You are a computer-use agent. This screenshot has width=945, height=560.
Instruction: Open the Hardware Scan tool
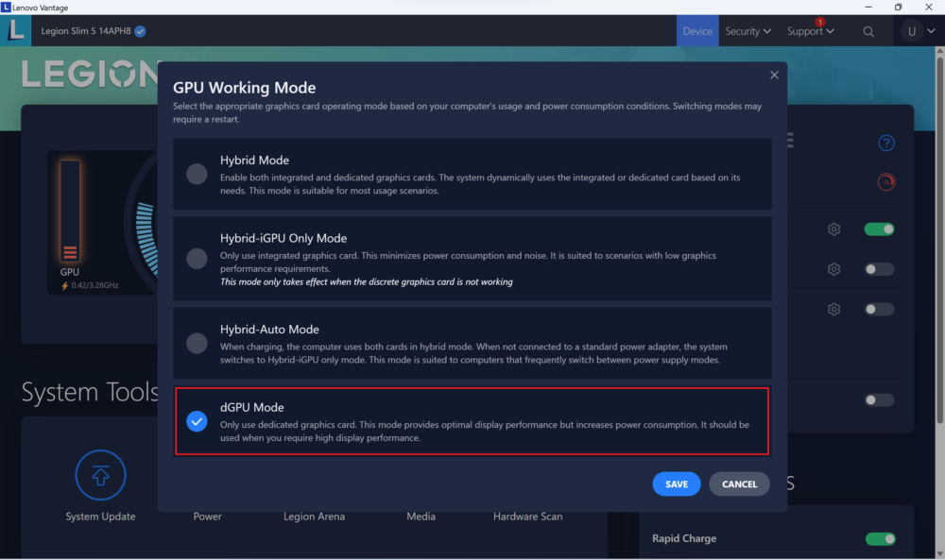(x=527, y=517)
